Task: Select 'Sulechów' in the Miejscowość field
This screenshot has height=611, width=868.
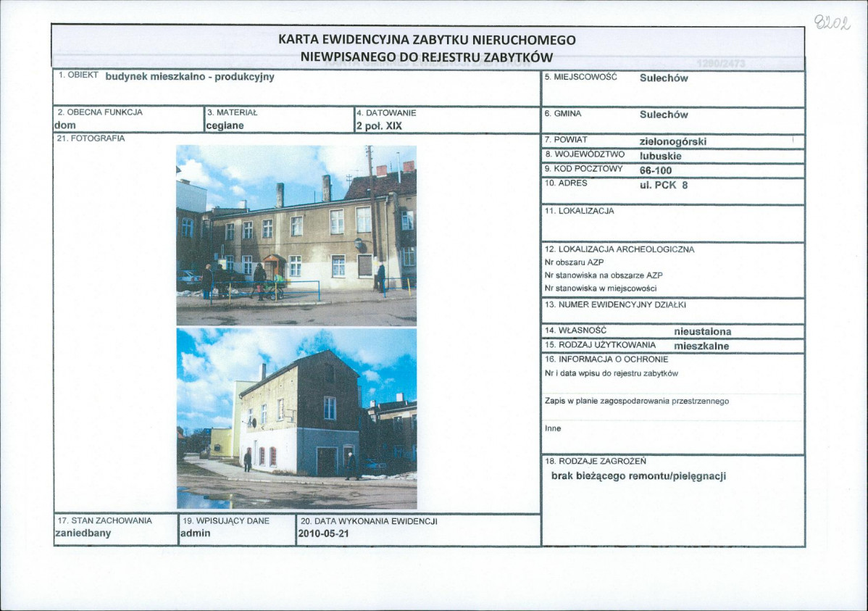Action: pyautogui.click(x=664, y=78)
